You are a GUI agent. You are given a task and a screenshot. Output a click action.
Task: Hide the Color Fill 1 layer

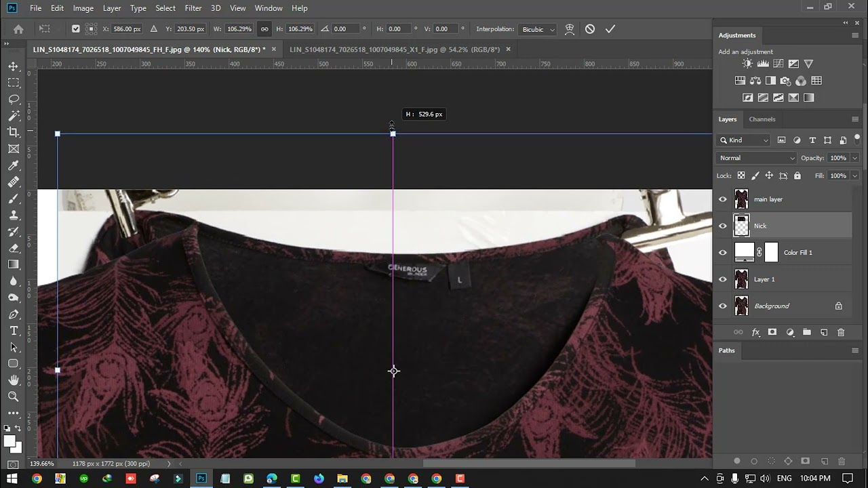723,253
